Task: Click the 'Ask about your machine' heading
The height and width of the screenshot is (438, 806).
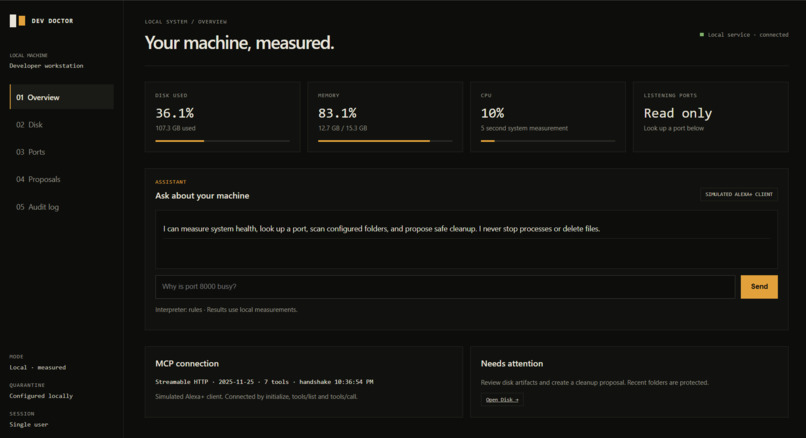Action: pos(202,196)
